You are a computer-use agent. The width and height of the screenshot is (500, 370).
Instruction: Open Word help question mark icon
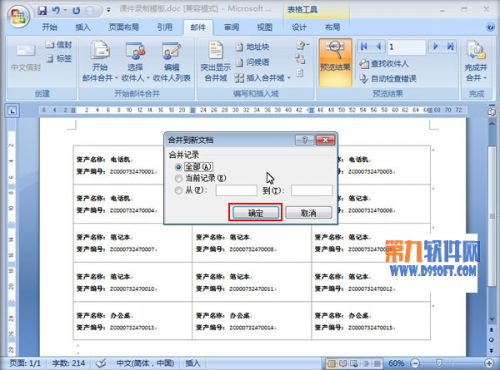490,27
